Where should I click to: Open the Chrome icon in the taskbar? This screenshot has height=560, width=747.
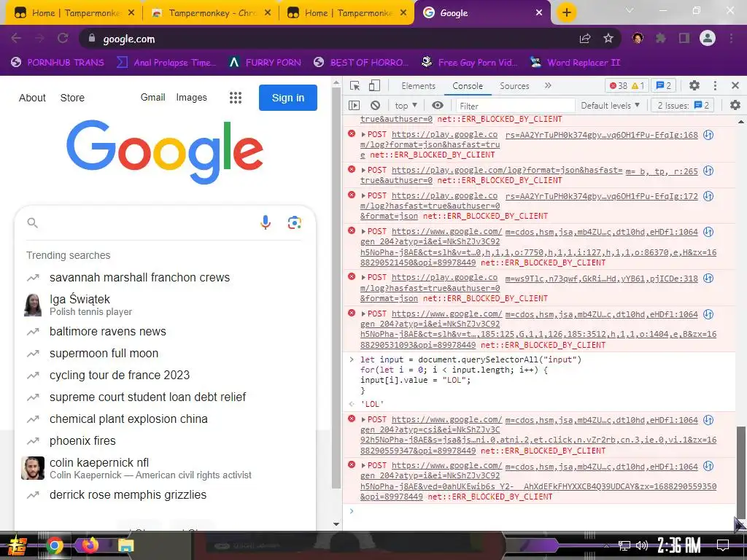click(54, 545)
